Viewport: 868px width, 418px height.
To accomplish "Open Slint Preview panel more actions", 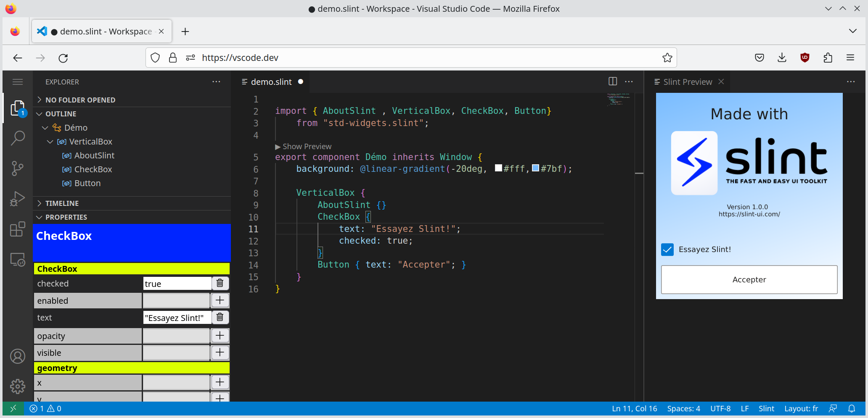I will (851, 81).
